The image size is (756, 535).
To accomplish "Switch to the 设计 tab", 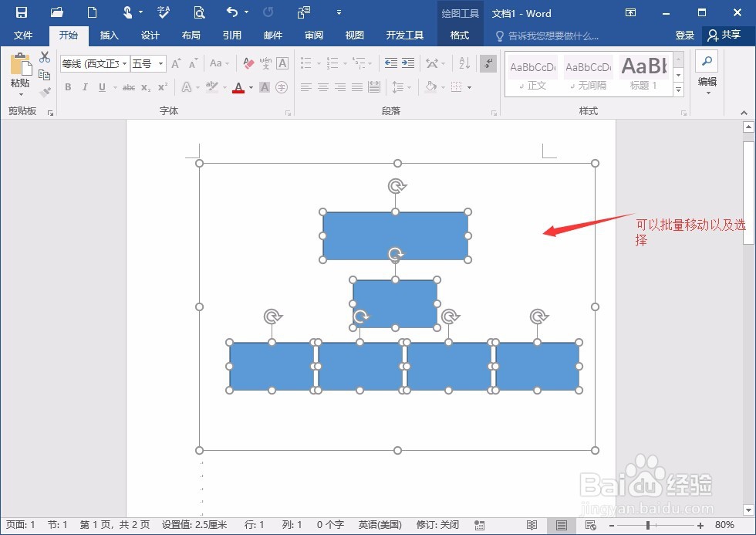I will coord(150,36).
